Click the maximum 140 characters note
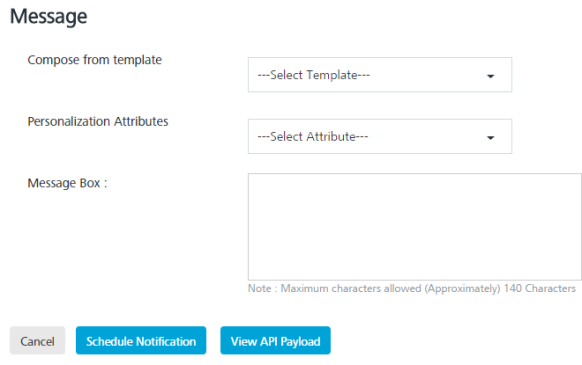582x365 pixels. tap(412, 289)
